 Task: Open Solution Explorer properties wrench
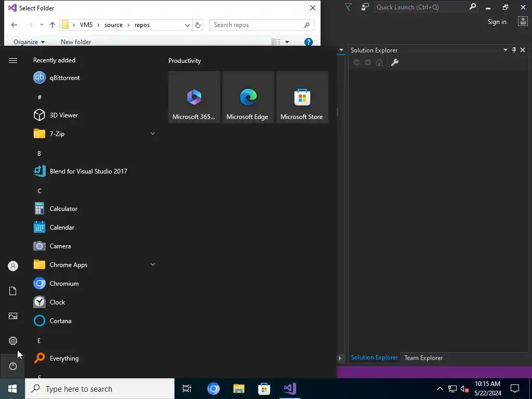pos(395,62)
